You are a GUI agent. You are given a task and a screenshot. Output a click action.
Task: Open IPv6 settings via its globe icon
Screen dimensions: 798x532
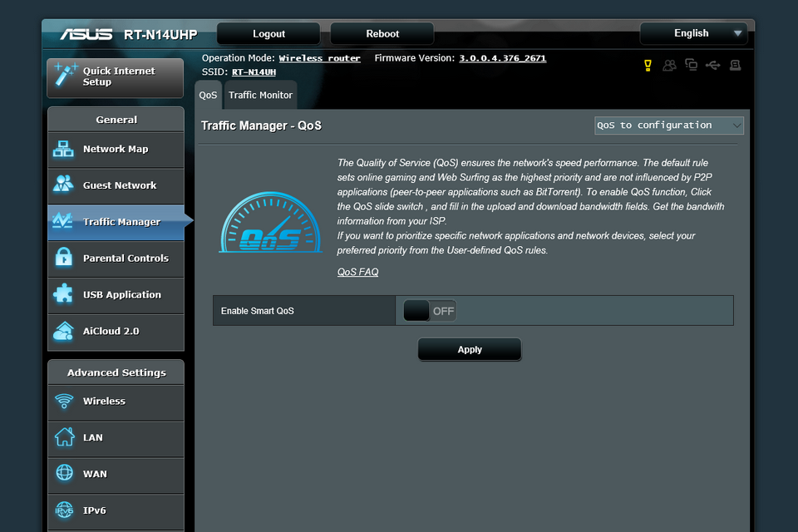[64, 510]
